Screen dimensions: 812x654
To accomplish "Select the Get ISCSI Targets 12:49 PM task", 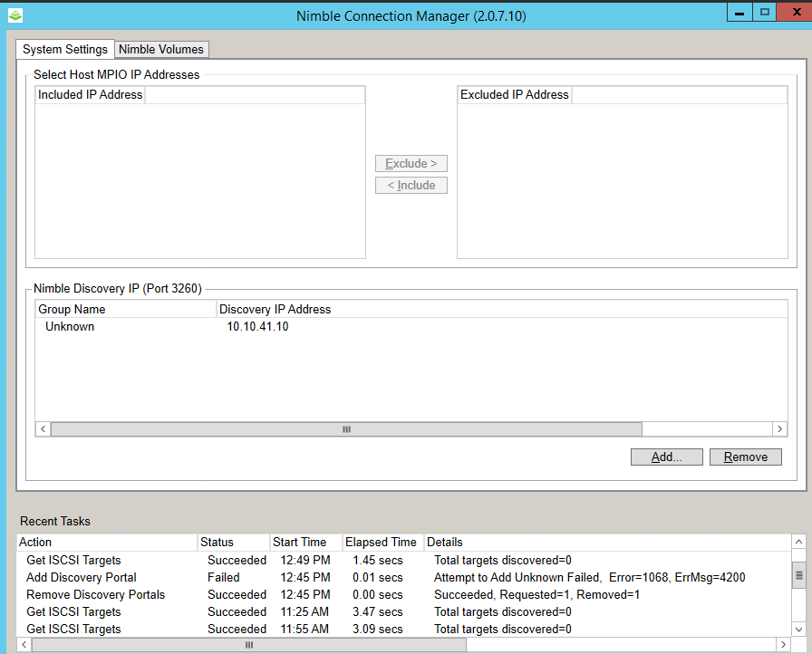I will pyautogui.click(x=404, y=560).
